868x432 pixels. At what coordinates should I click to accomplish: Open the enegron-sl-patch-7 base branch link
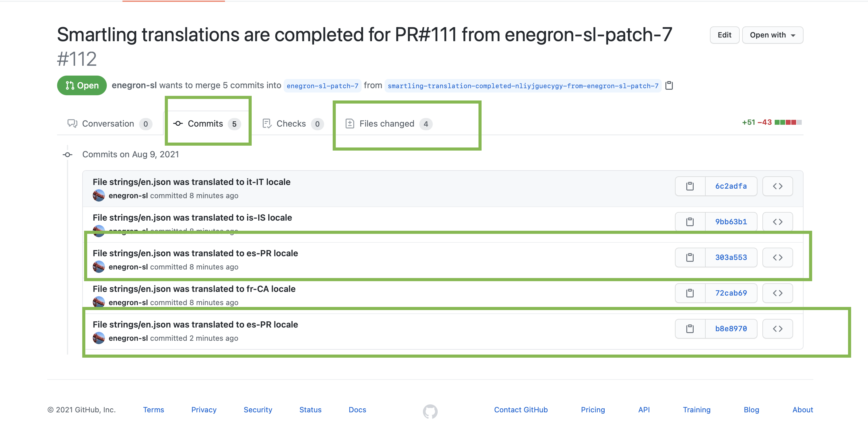[x=322, y=86]
